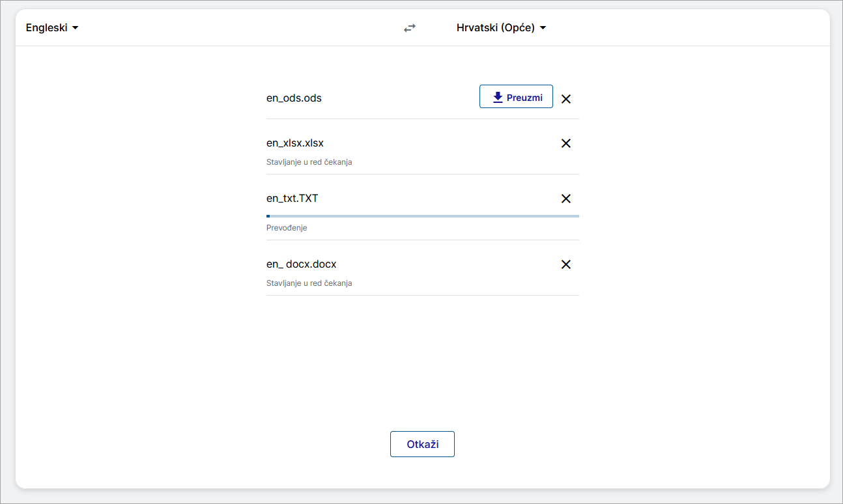This screenshot has height=504, width=843.
Task: Cancel translation of en_txt.TXT file
Action: click(566, 199)
